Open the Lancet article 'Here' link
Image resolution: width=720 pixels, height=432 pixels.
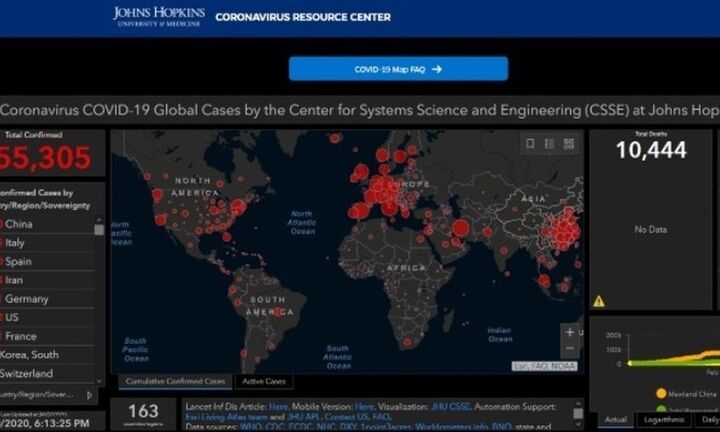278,407
